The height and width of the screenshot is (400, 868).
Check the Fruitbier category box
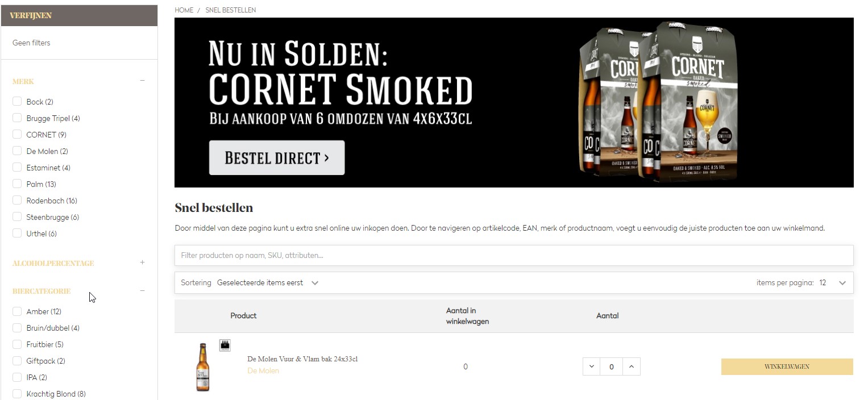(x=17, y=344)
